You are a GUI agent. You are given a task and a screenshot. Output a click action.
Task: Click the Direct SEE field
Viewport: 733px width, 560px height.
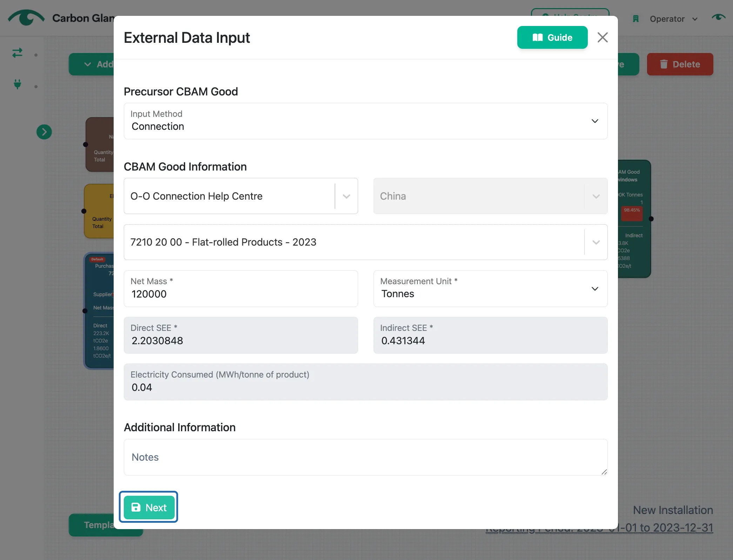coord(241,335)
